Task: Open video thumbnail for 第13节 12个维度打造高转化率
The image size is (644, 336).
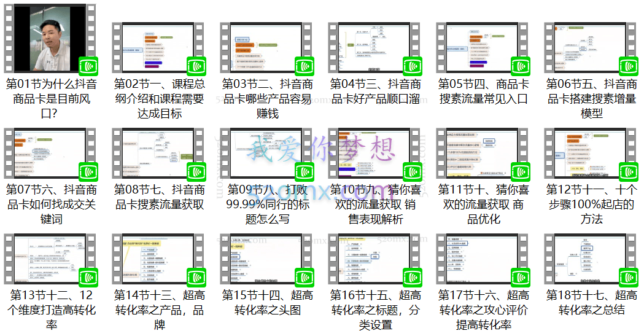Action: click(50, 259)
